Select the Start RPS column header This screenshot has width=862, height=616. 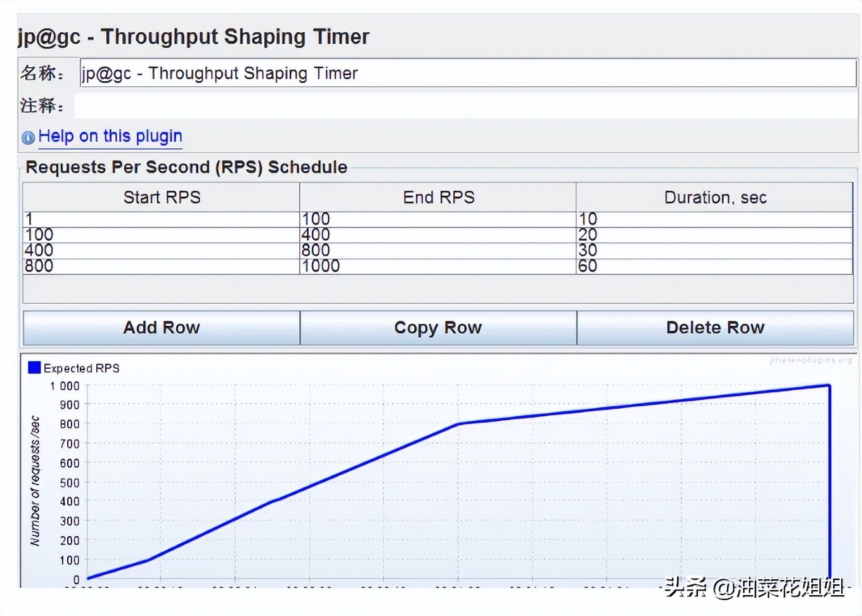162,197
